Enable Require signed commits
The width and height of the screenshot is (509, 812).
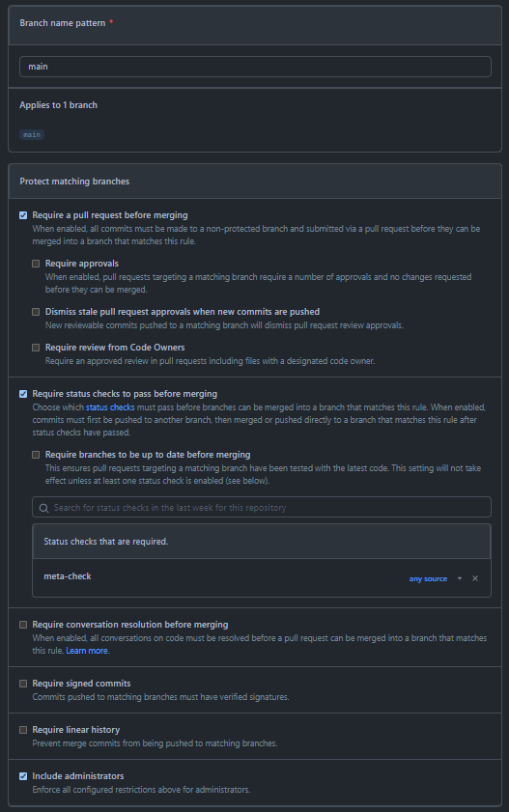(23, 684)
